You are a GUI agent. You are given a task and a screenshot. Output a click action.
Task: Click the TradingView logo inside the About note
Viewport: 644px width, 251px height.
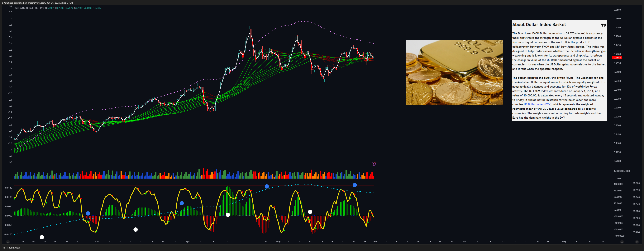[x=603, y=25]
